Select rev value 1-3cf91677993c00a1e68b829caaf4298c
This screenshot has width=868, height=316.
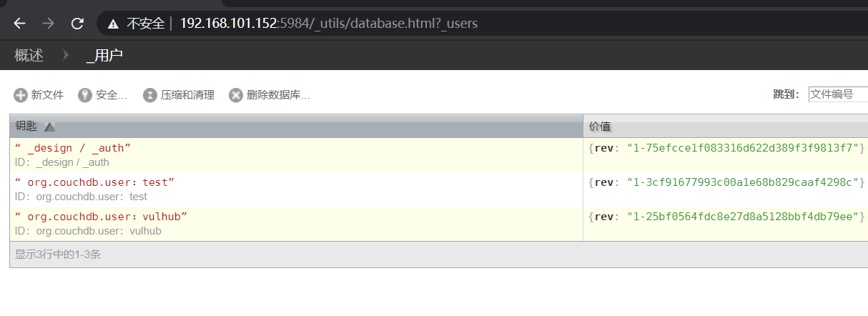(x=742, y=182)
